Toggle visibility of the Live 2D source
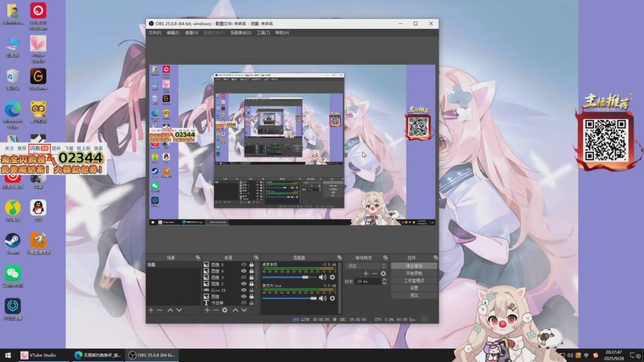This screenshot has height=362, width=644. point(244,290)
